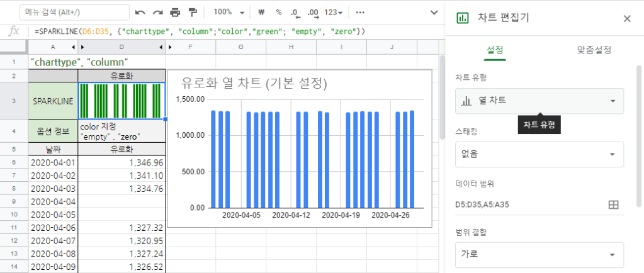Close the 차트 편집기 panel
The width and height of the screenshot is (644, 273).
click(x=627, y=18)
